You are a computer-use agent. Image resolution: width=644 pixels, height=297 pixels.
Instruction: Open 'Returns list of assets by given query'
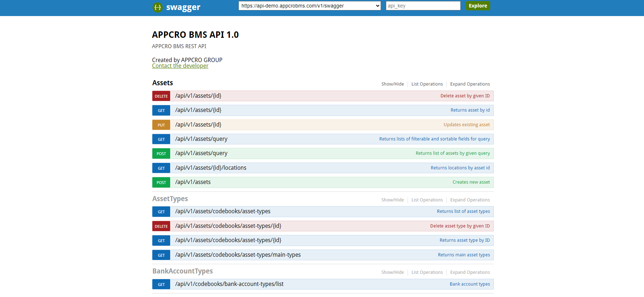453,153
